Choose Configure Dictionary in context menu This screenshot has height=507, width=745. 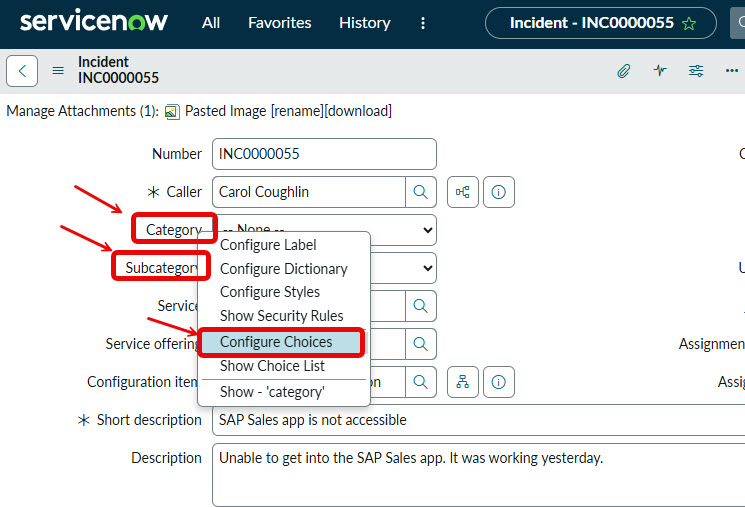pyautogui.click(x=283, y=269)
